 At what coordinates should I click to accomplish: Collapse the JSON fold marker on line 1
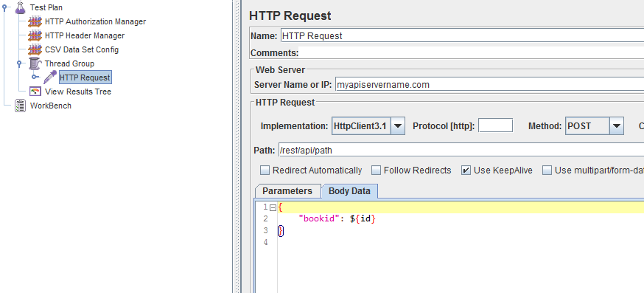(273, 207)
